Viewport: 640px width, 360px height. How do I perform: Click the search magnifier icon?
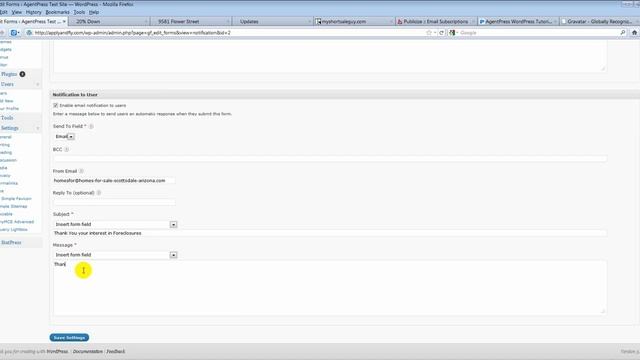[x=623, y=33]
